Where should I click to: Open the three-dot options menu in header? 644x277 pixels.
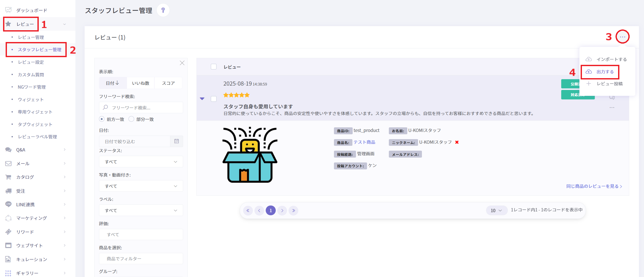tap(622, 37)
